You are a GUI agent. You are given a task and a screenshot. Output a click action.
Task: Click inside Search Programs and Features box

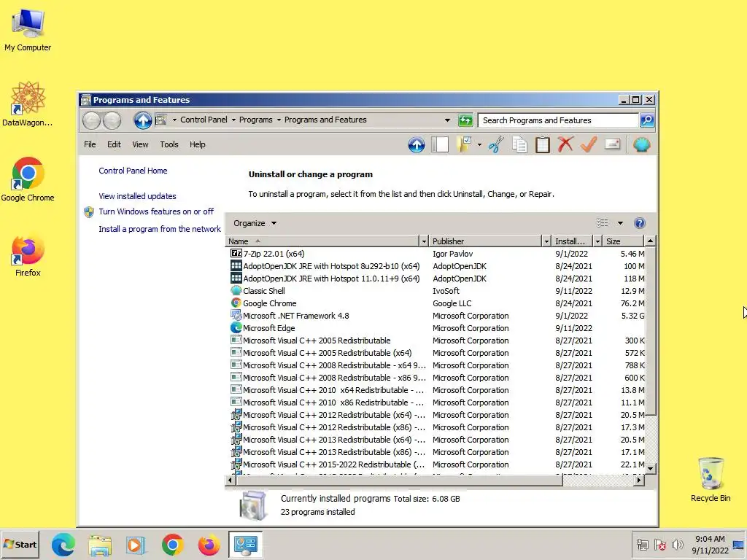558,120
